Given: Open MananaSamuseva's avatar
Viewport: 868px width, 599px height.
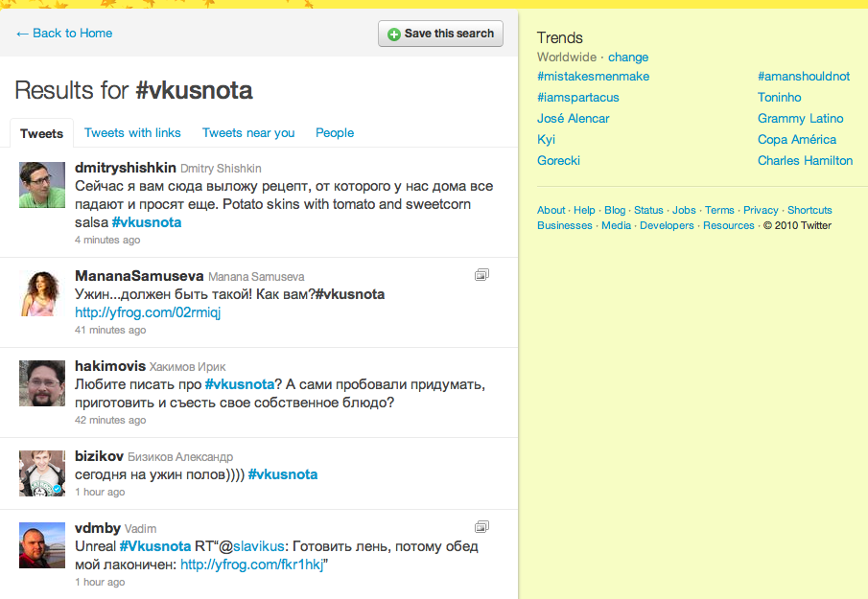Looking at the screenshot, I should (x=42, y=293).
